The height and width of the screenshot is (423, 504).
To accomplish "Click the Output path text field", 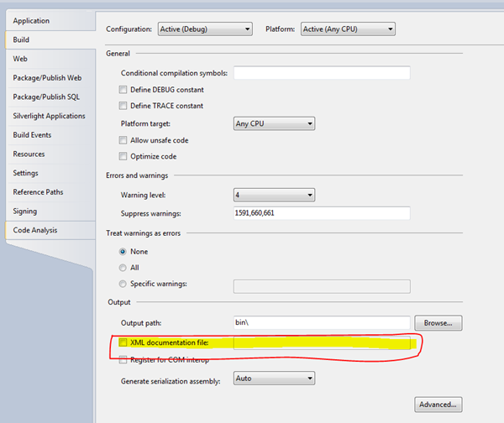I will pos(322,322).
